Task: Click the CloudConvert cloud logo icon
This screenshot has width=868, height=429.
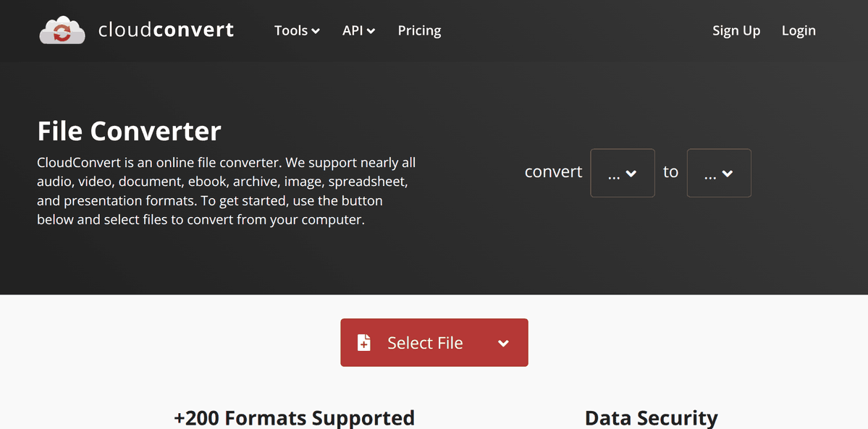Action: click(x=62, y=30)
